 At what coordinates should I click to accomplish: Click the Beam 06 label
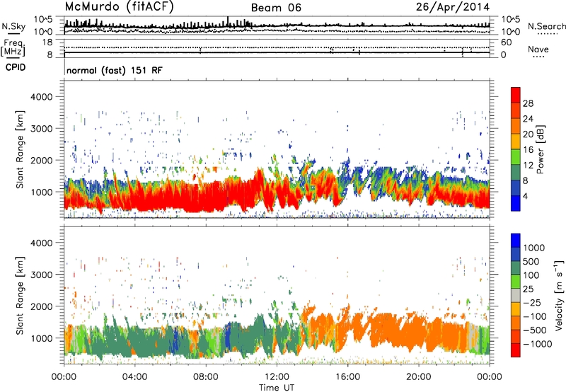(276, 8)
